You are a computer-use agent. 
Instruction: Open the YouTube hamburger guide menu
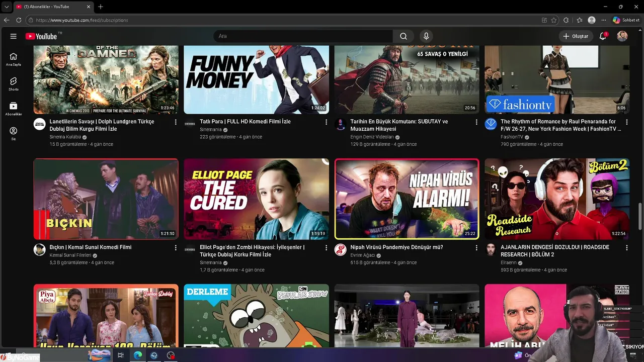click(x=14, y=36)
